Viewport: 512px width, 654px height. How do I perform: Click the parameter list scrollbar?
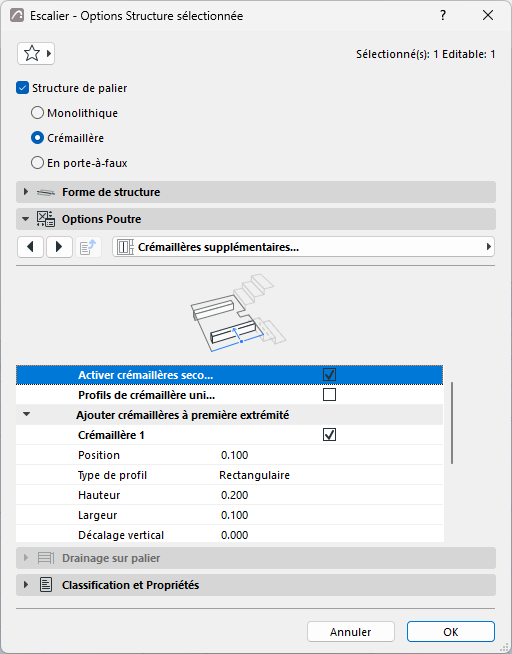[452, 422]
